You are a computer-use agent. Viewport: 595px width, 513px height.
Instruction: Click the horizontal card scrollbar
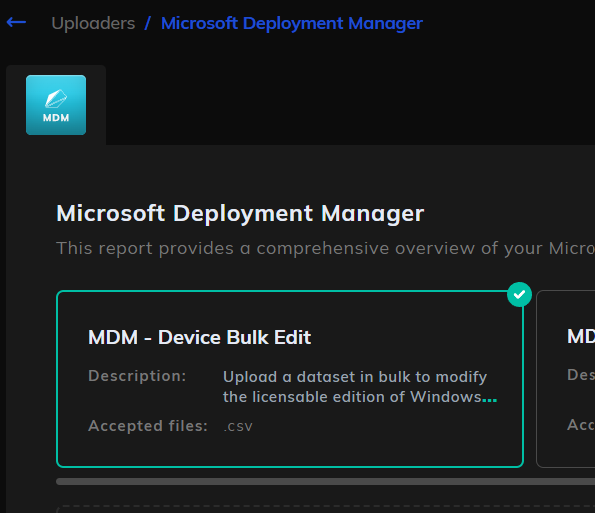pos(325,482)
